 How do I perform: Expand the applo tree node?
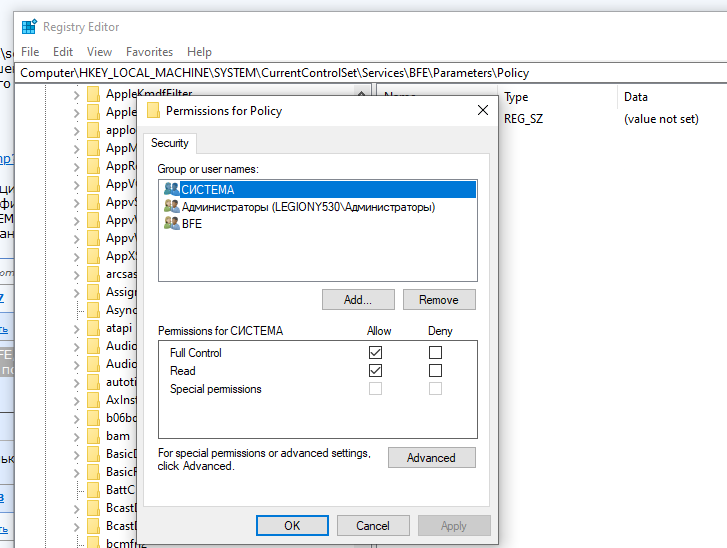pyautogui.click(x=77, y=131)
